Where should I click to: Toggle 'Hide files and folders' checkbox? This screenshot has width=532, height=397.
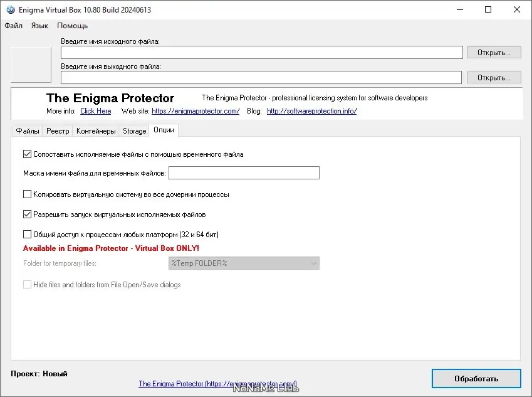coord(27,285)
